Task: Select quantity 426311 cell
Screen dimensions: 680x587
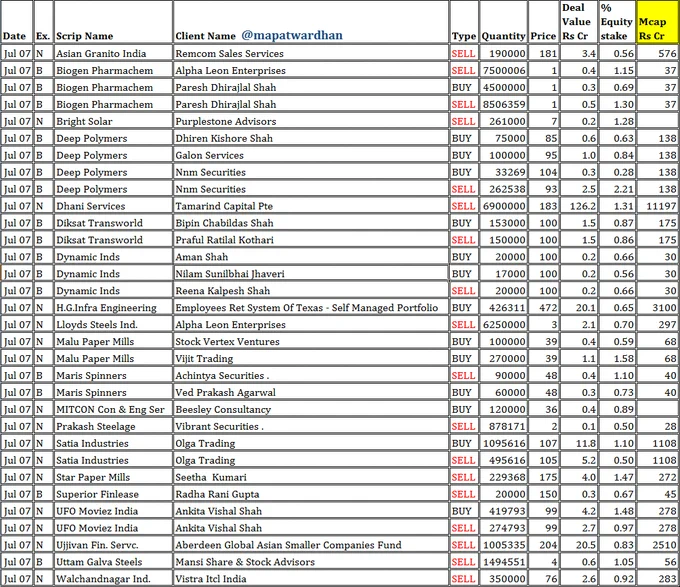Action: tap(503, 308)
